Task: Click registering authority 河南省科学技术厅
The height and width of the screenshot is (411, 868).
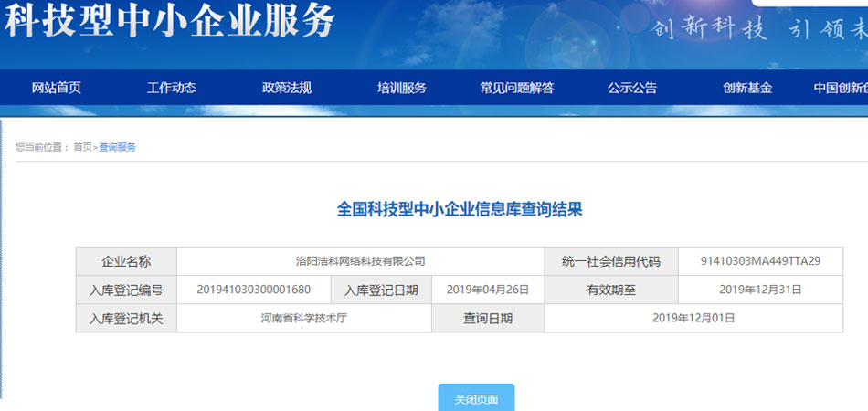Action: point(304,318)
